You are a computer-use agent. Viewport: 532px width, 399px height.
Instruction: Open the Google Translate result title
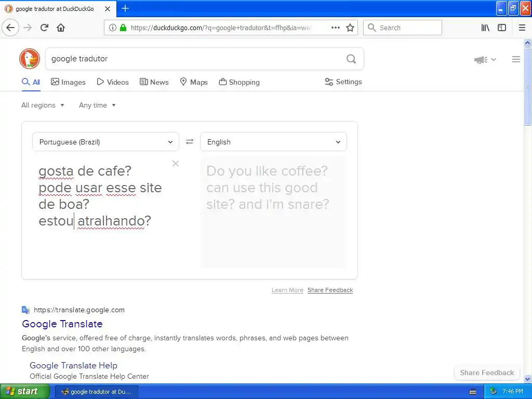point(62,324)
